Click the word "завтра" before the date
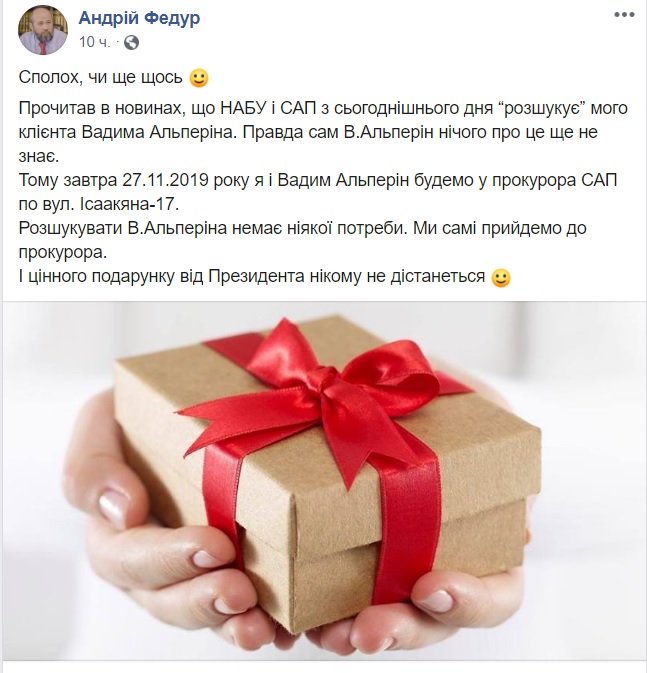This screenshot has height=673, width=647. pyautogui.click(x=91, y=180)
